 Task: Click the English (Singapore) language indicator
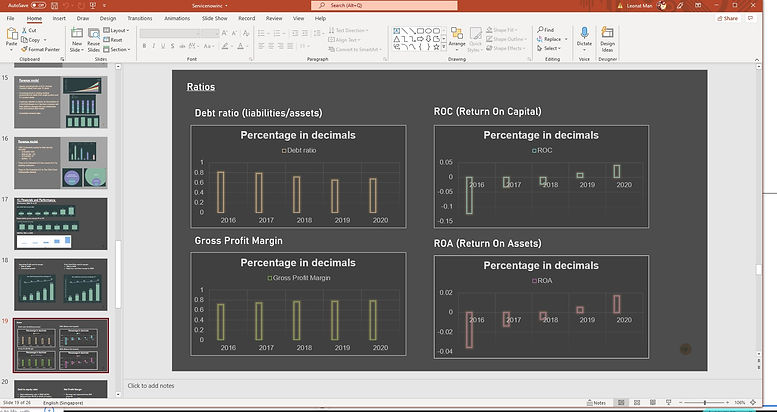pos(63,403)
